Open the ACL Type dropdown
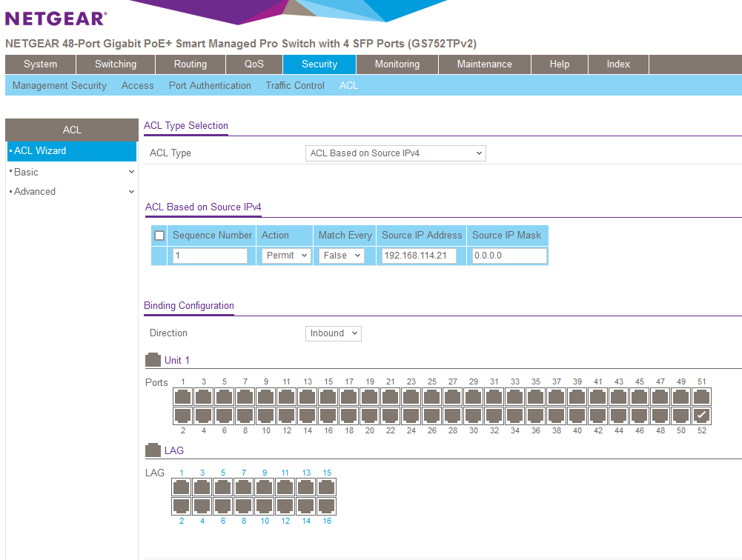 coord(396,153)
